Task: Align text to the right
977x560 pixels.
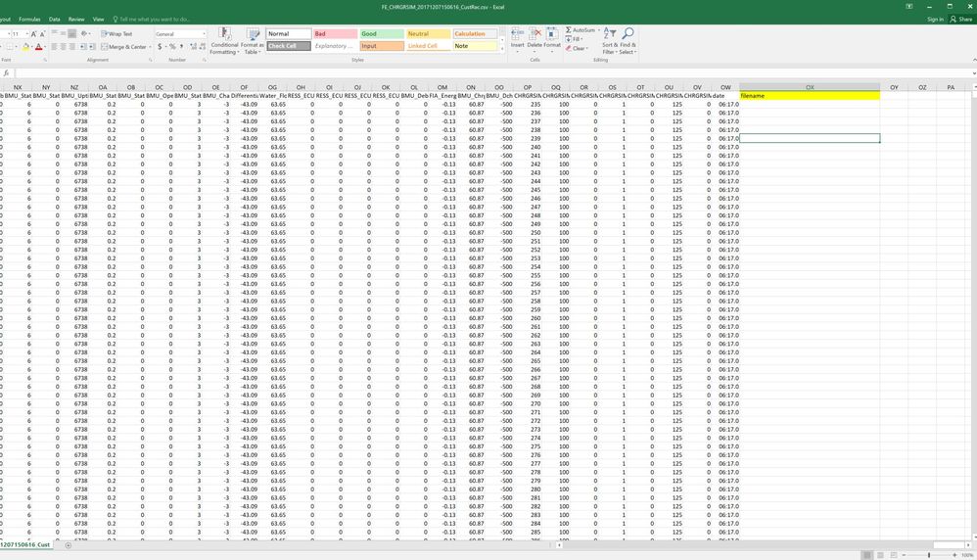Action: pos(71,47)
